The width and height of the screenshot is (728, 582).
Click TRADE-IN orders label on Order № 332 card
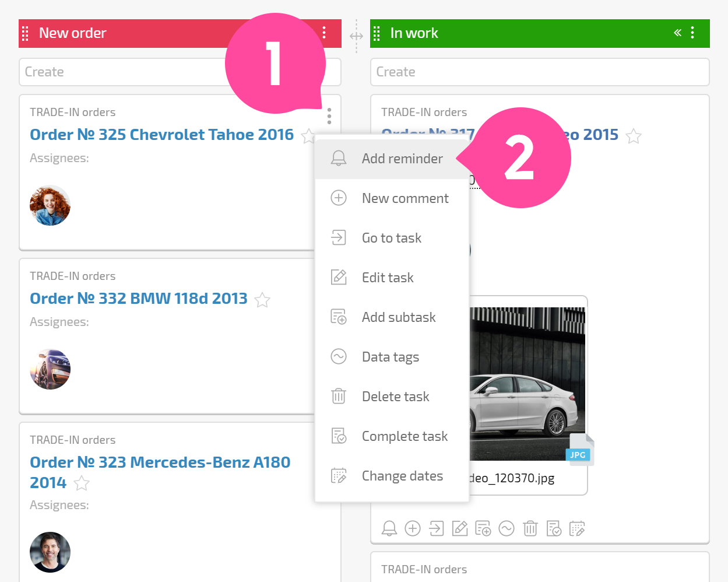pyautogui.click(x=73, y=276)
